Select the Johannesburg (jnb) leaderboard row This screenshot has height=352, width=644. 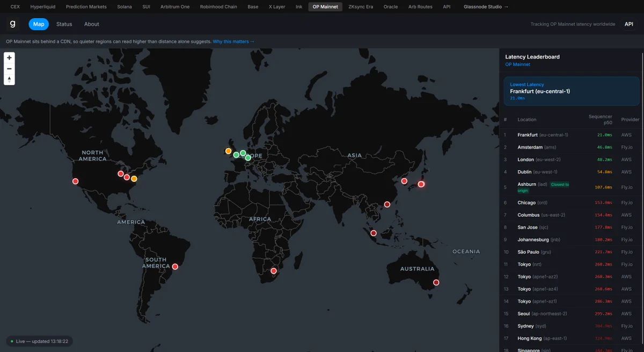572,239
